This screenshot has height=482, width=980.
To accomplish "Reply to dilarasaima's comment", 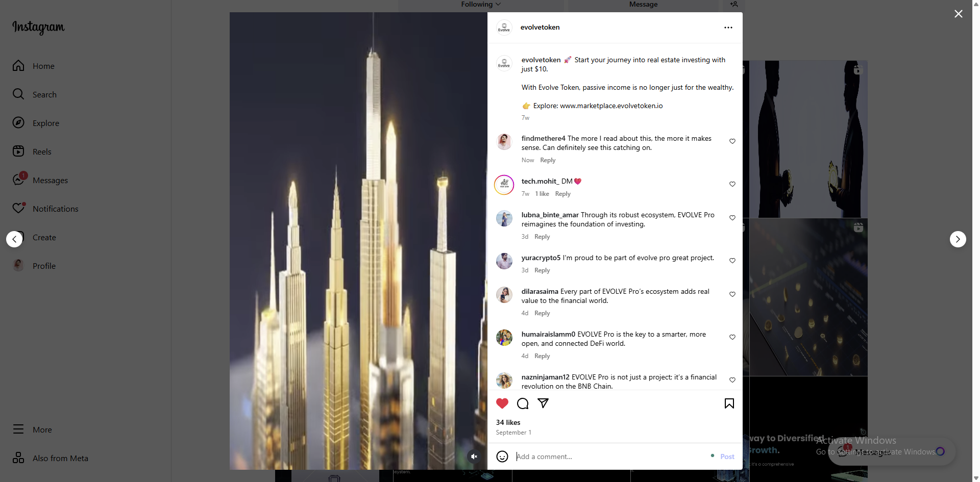I will click(x=542, y=313).
